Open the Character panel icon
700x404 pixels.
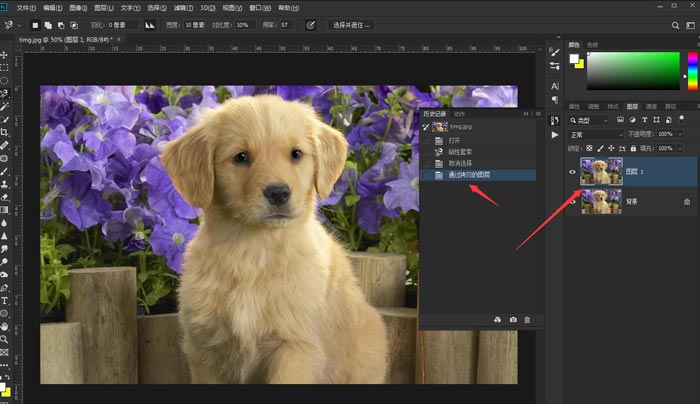(554, 86)
